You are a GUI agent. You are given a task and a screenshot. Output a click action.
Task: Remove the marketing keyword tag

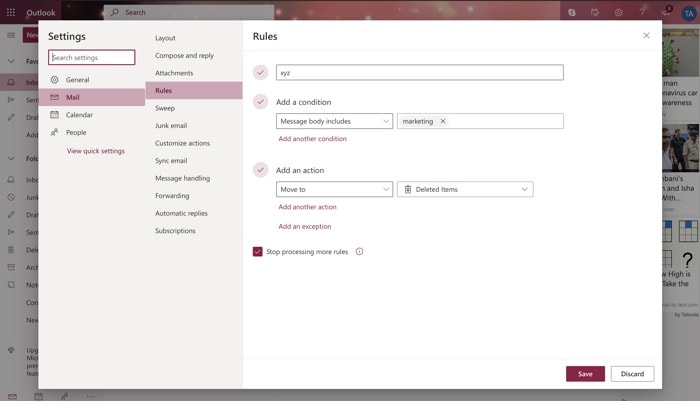tap(443, 121)
